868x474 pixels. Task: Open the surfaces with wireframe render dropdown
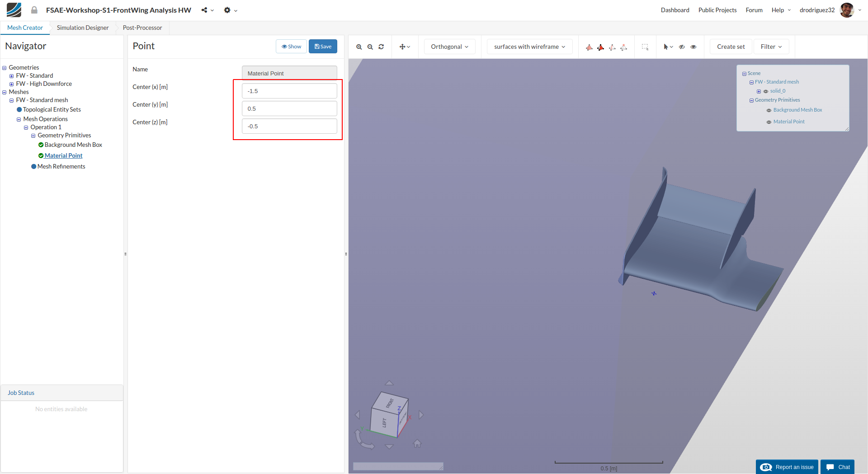pyautogui.click(x=529, y=47)
